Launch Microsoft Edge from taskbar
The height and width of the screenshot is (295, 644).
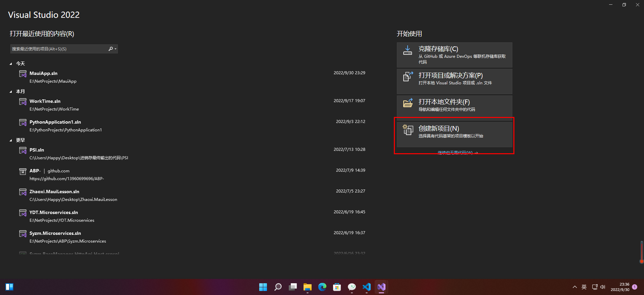coord(322,287)
